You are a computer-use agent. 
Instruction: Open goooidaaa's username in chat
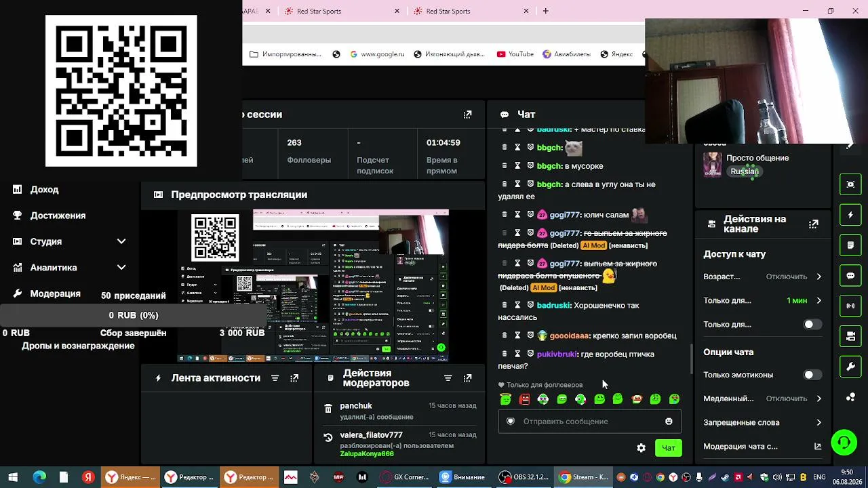[x=569, y=336]
